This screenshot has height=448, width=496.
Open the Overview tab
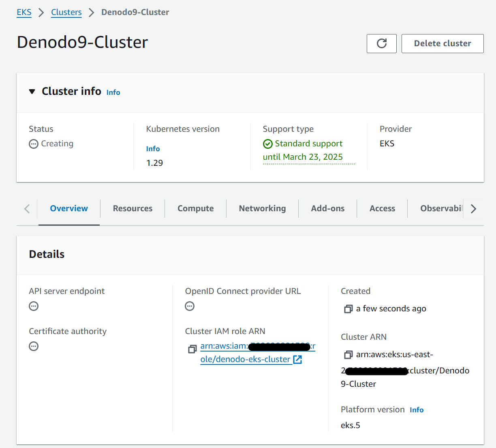(69, 208)
